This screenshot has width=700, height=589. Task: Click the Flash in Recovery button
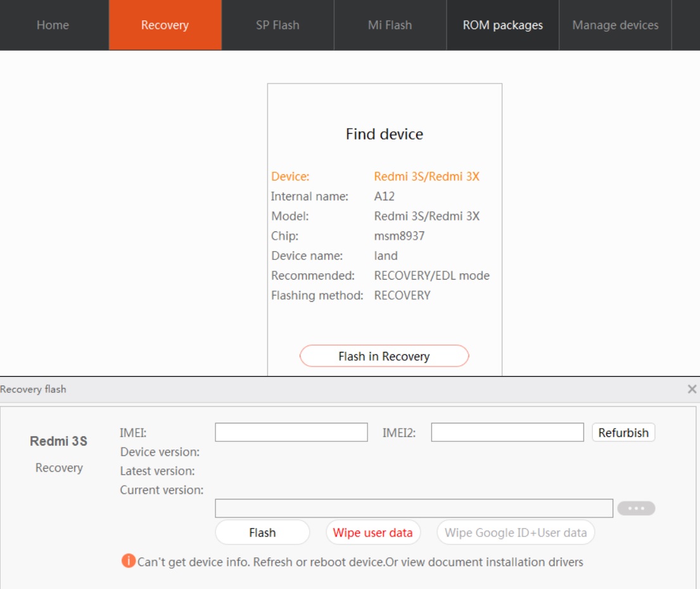(384, 356)
